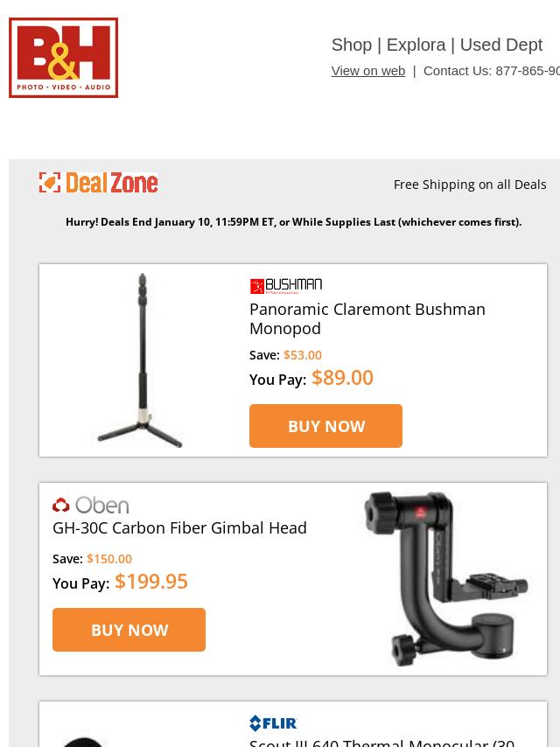Click the Contact Us phone number
The height and width of the screenshot is (747, 560).
click(528, 71)
